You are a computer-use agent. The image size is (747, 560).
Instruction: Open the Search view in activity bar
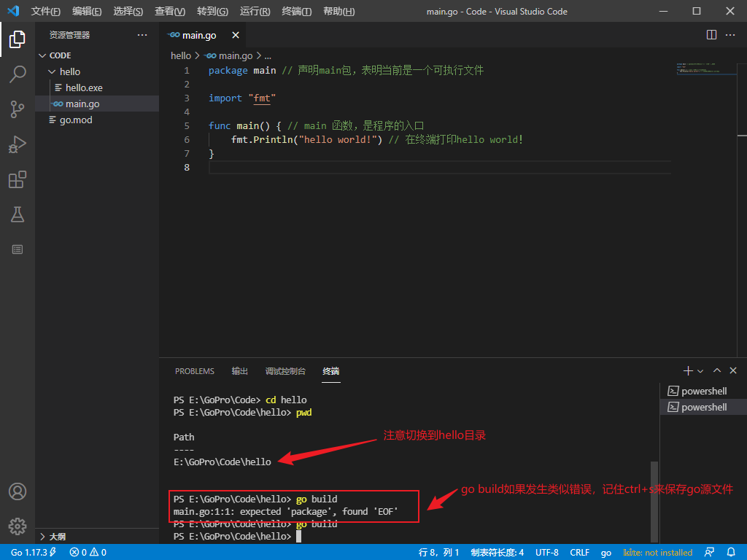click(x=18, y=74)
